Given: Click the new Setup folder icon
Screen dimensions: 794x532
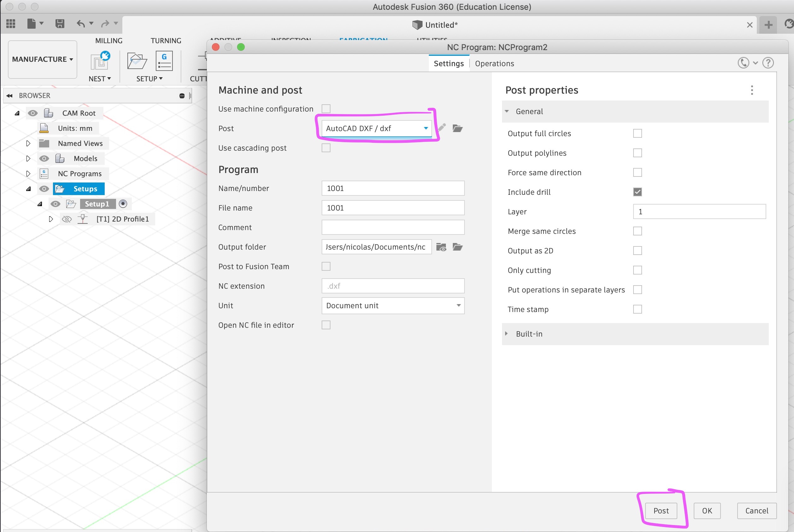Looking at the screenshot, I should click(x=137, y=61).
